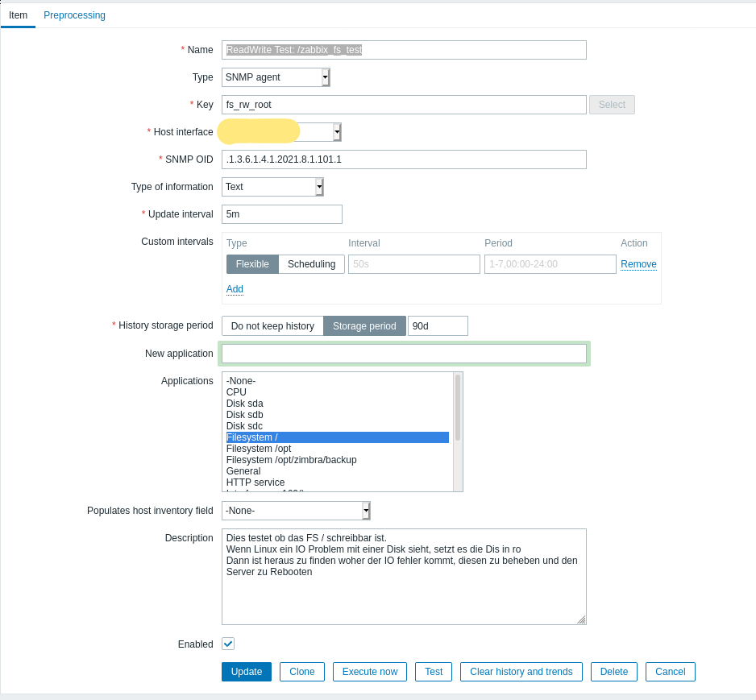756x700 pixels.
Task: Click the Test button
Action: (x=434, y=672)
